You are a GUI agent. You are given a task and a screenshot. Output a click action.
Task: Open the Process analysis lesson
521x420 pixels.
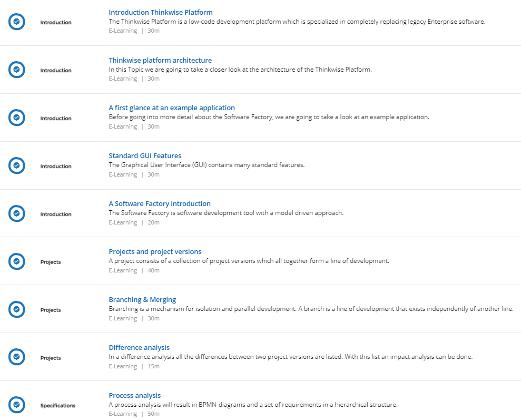point(134,395)
